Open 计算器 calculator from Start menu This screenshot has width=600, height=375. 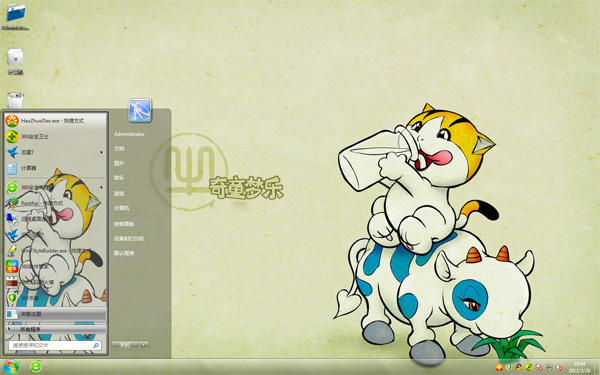tap(55, 168)
